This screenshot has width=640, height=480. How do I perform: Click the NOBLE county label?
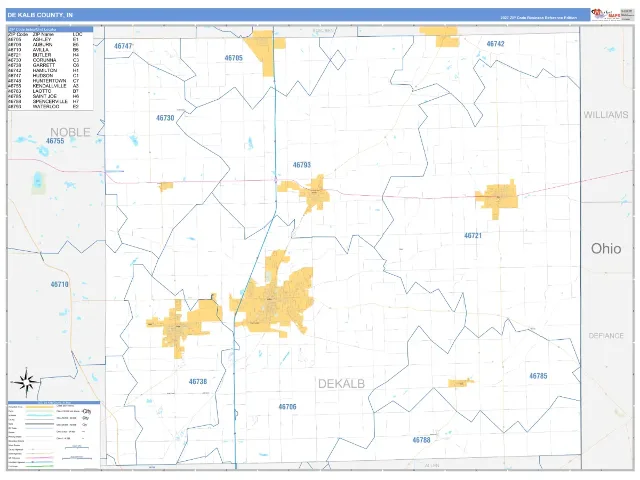[x=70, y=132]
